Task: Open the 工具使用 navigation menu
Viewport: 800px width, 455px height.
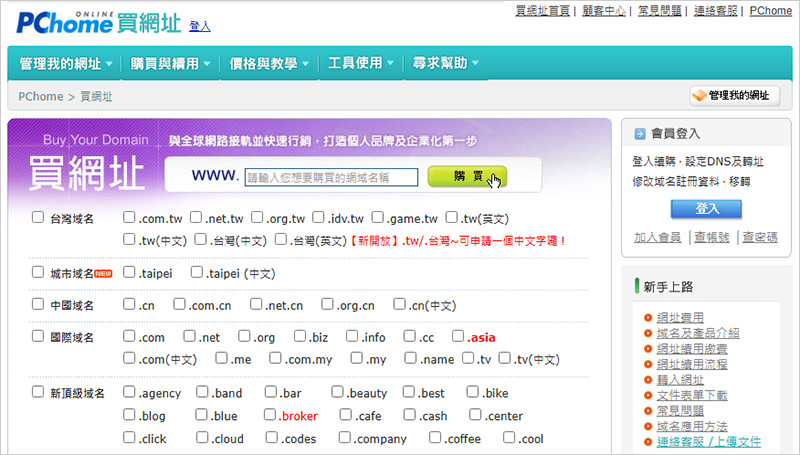Action: (359, 64)
